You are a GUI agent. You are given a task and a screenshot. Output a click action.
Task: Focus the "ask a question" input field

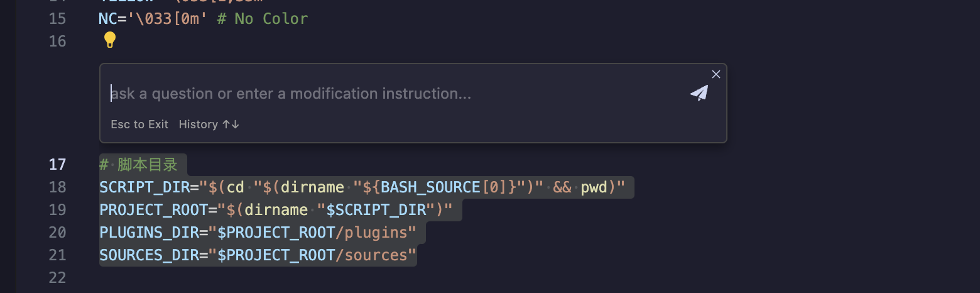point(377,94)
